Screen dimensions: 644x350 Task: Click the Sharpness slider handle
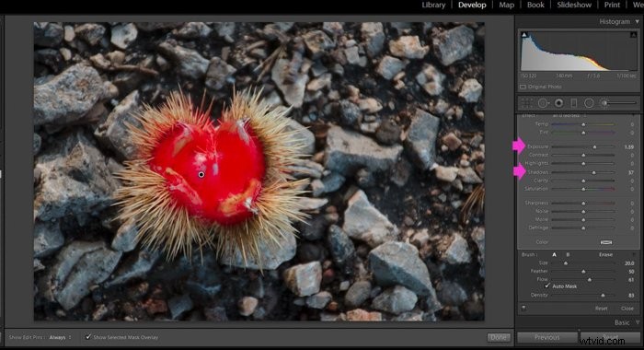(583, 204)
